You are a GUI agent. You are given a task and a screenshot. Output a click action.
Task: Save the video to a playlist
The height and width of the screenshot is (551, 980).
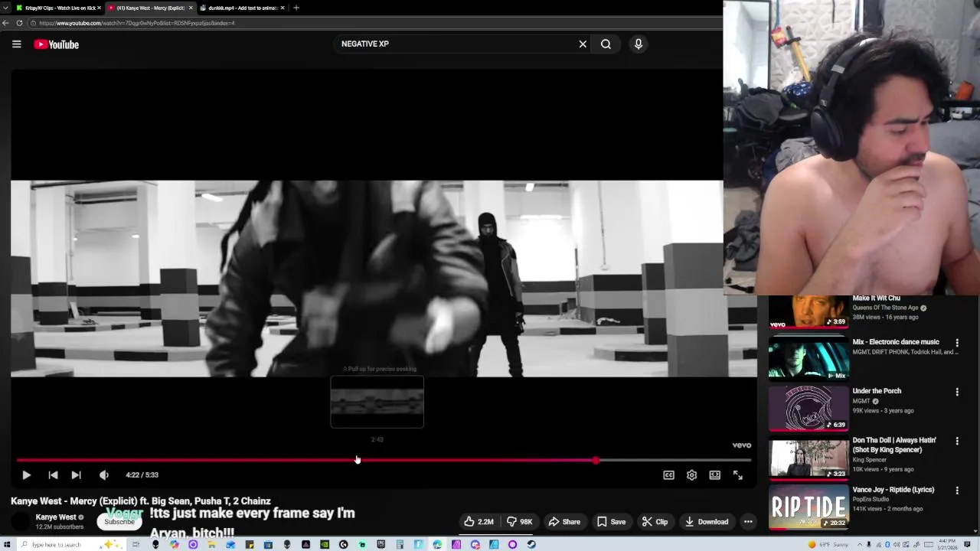click(x=611, y=522)
